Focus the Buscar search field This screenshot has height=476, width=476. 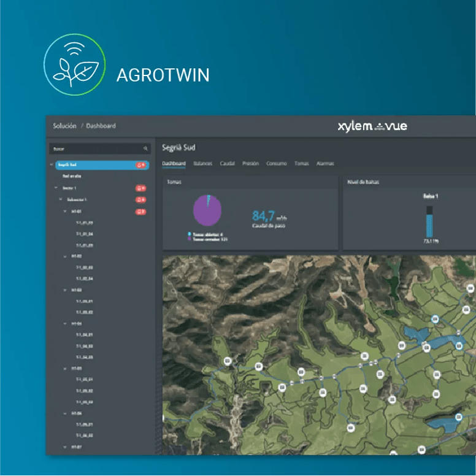point(100,148)
